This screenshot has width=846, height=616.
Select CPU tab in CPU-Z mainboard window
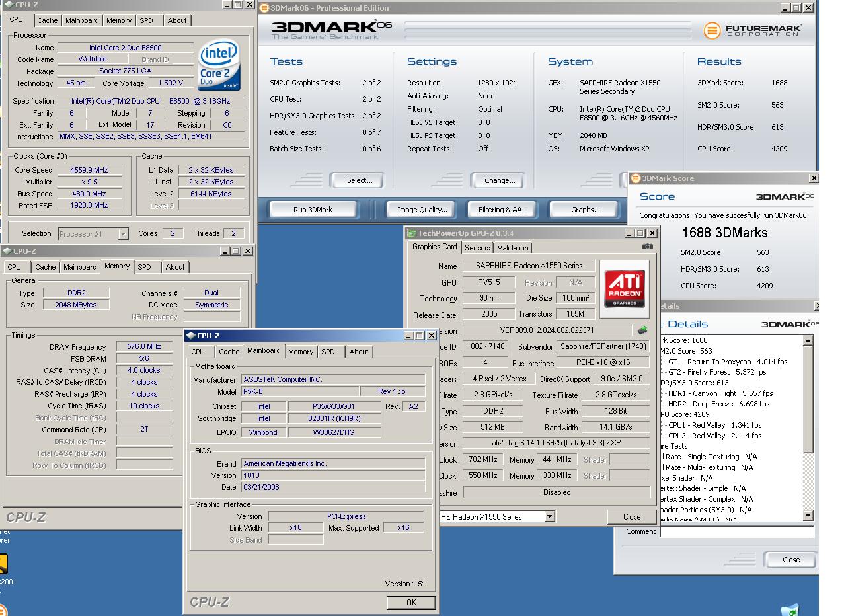(x=198, y=352)
